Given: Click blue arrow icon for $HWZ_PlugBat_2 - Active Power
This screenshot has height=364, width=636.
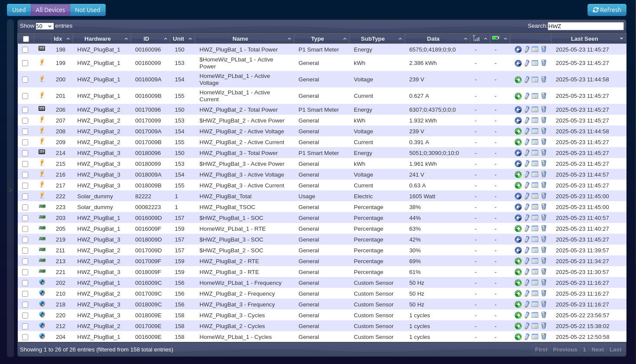Looking at the screenshot, I should [518, 121].
